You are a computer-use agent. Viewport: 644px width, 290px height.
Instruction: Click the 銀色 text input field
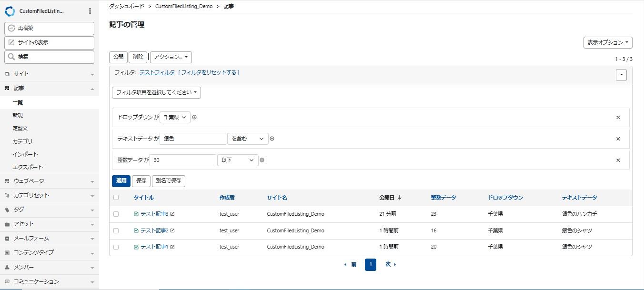click(x=192, y=139)
